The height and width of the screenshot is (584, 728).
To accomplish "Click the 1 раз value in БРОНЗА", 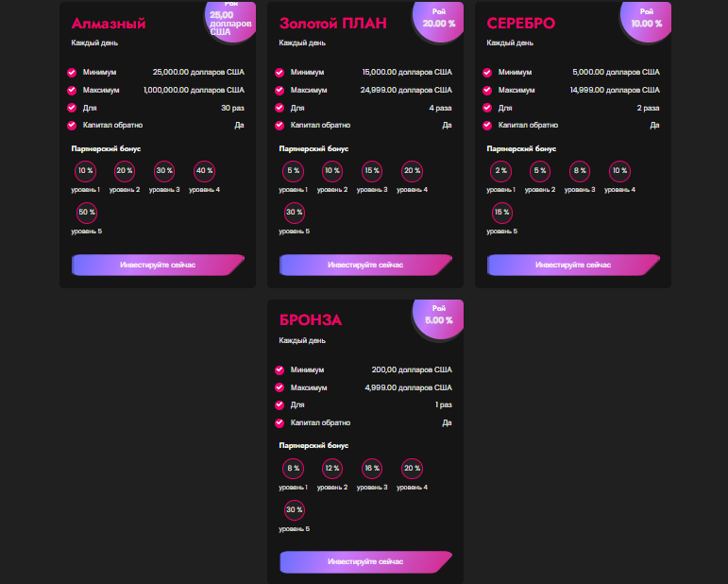I will [444, 404].
